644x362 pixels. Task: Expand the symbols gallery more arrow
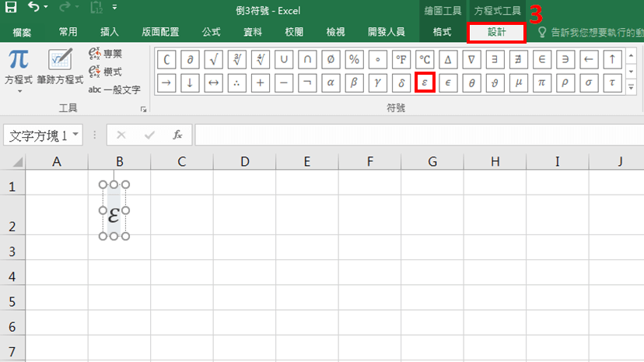point(630,86)
